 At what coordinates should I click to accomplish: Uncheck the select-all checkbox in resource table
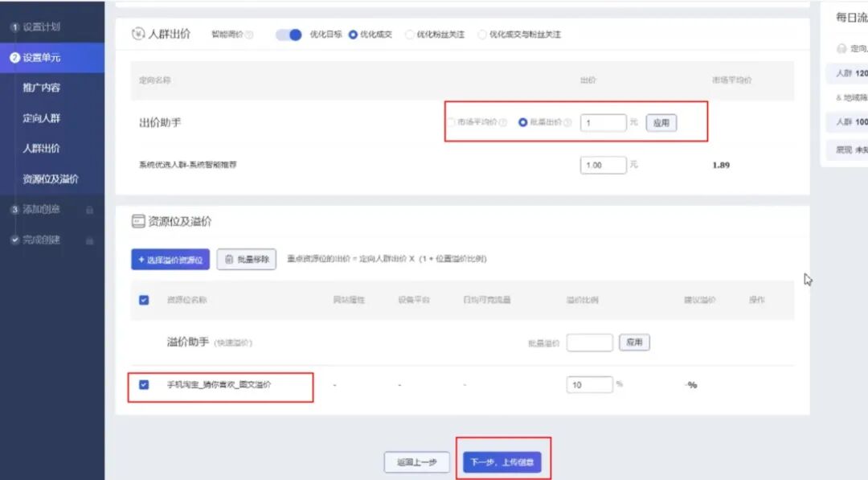point(144,299)
